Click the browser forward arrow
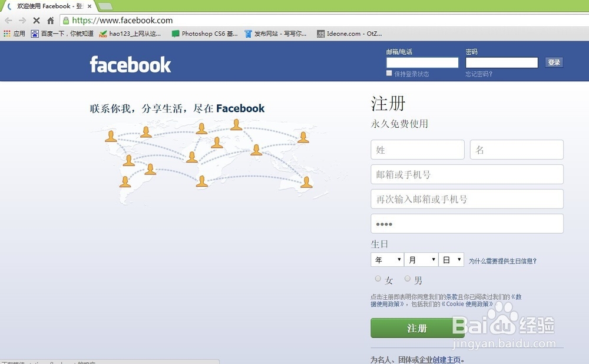Viewport: 589px width, 364px height. pos(22,20)
